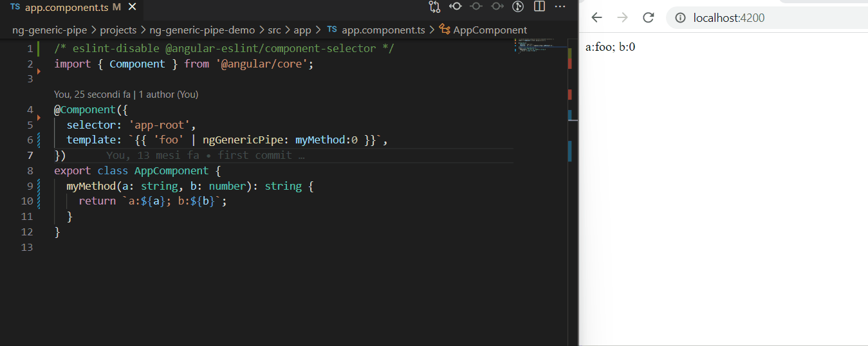Go to next commit revision icon

click(497, 7)
